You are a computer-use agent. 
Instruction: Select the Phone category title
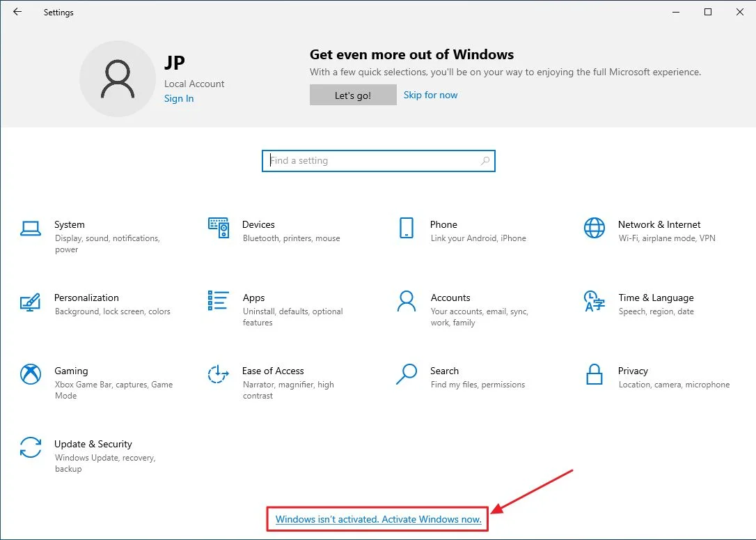pyautogui.click(x=443, y=224)
